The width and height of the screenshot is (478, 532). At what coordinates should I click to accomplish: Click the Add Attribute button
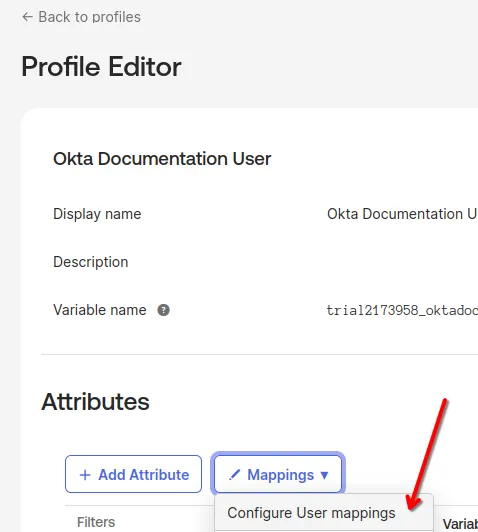click(134, 474)
